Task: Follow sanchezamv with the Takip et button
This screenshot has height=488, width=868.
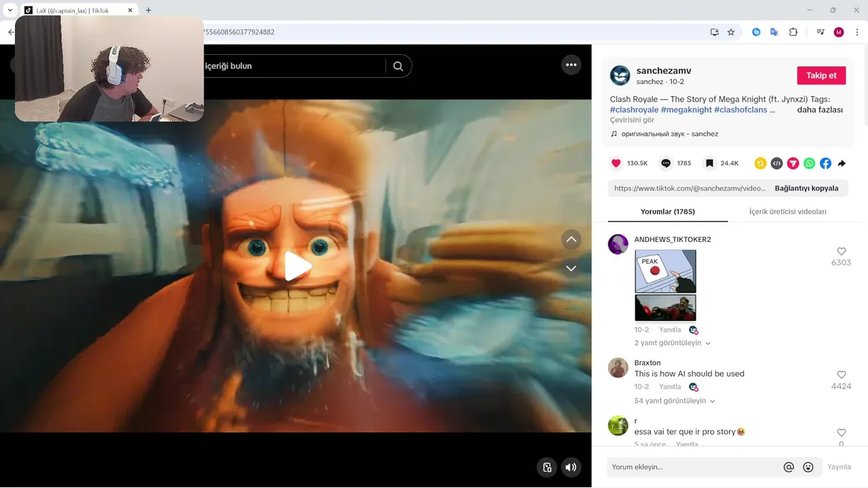Action: point(821,75)
